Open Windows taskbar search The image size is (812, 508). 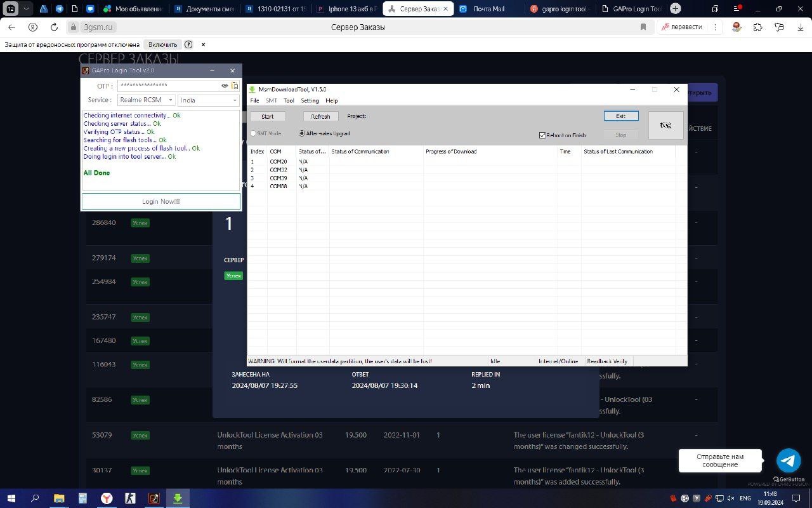tap(35, 498)
